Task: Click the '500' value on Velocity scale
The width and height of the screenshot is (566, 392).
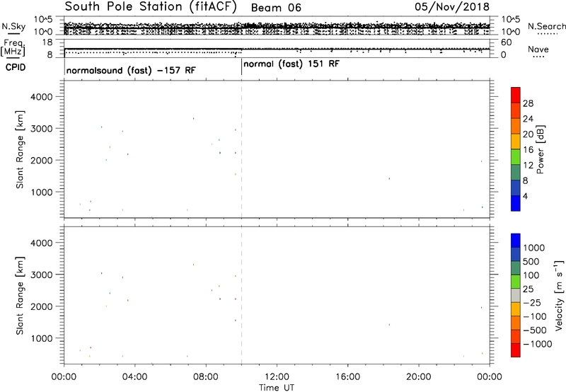Action: (531, 261)
